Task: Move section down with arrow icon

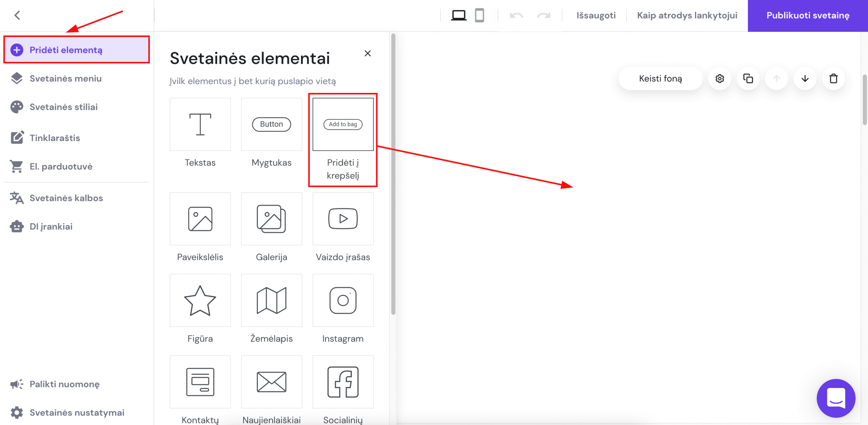Action: tap(805, 79)
